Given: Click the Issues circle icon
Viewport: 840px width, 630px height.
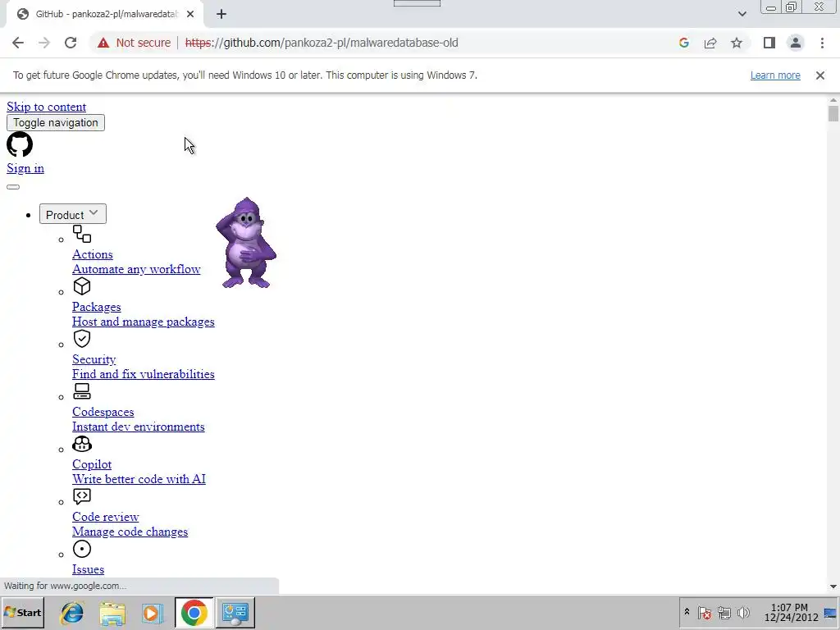Looking at the screenshot, I should pos(82,549).
